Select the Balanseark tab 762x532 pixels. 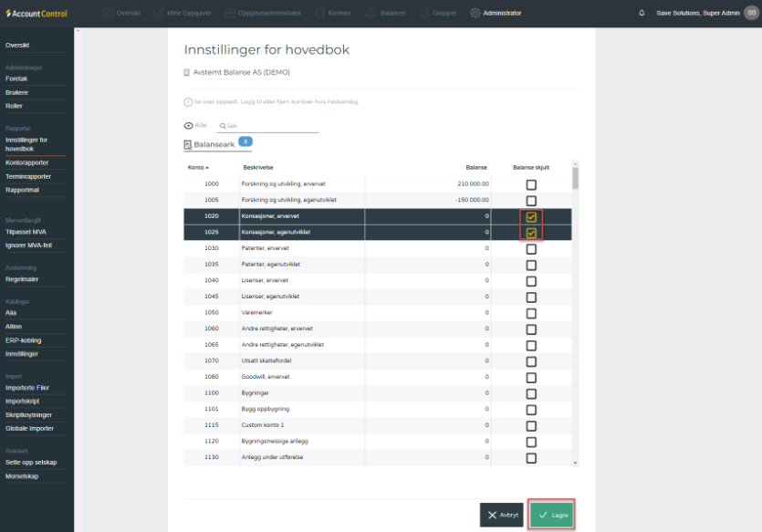(x=214, y=144)
